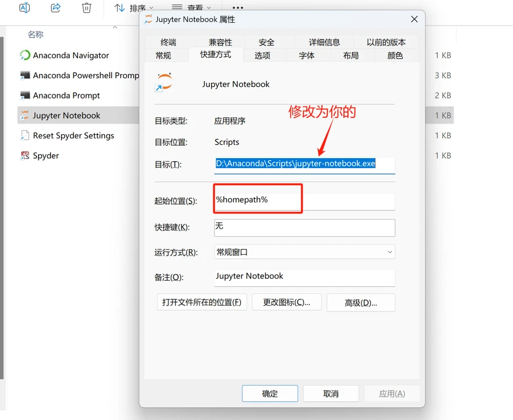The width and height of the screenshot is (513, 420).
Task: Click 打开文件所在的位置(F) button
Action: tap(202, 302)
